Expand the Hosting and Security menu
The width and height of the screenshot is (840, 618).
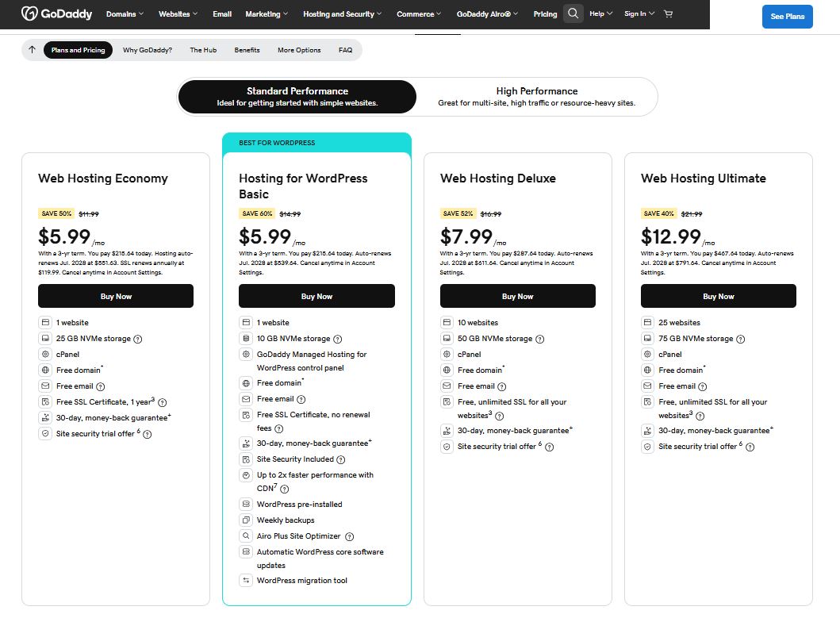[x=341, y=13]
